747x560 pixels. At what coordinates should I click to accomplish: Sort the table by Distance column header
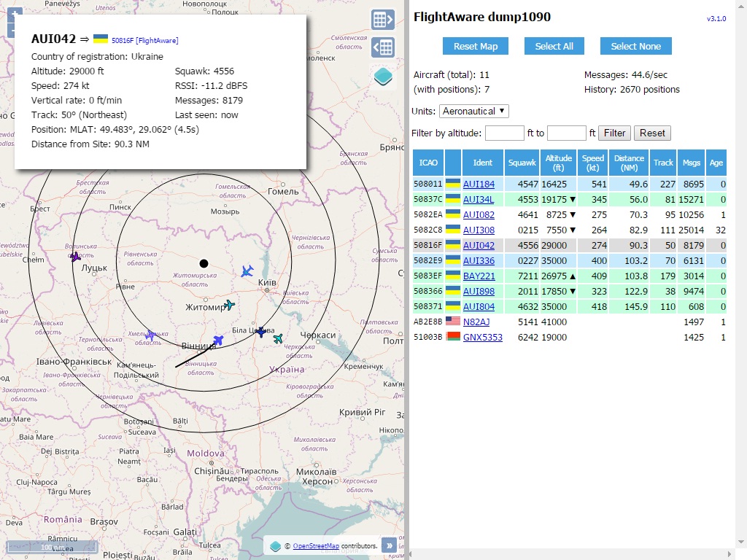point(629,163)
